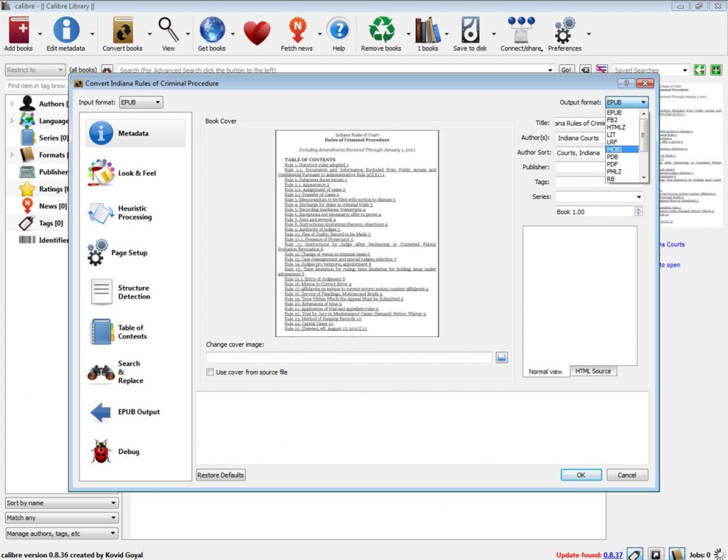Choose PDF output format
The height and width of the screenshot is (560, 728).
click(622, 164)
